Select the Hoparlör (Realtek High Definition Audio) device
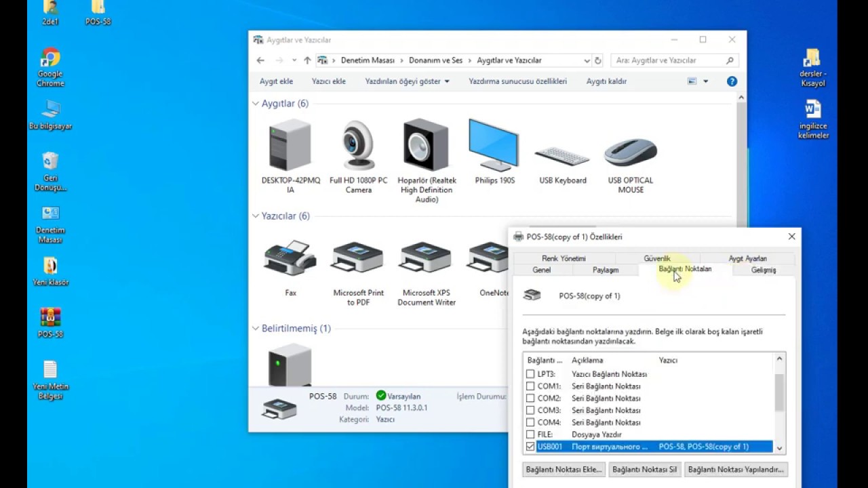868x488 pixels. (427, 161)
